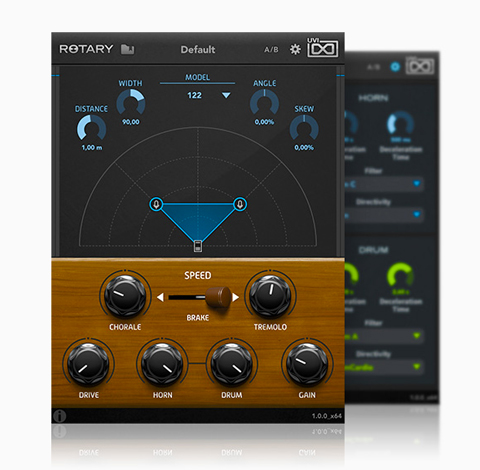Click Horn Deceleration Time knob in background window
480x470 pixels.
coord(400,124)
